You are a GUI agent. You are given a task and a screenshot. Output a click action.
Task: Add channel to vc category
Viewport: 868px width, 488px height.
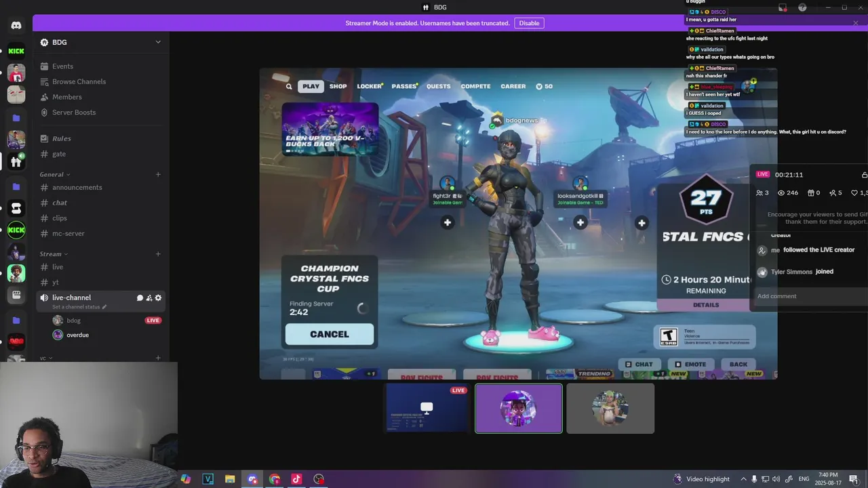point(158,358)
